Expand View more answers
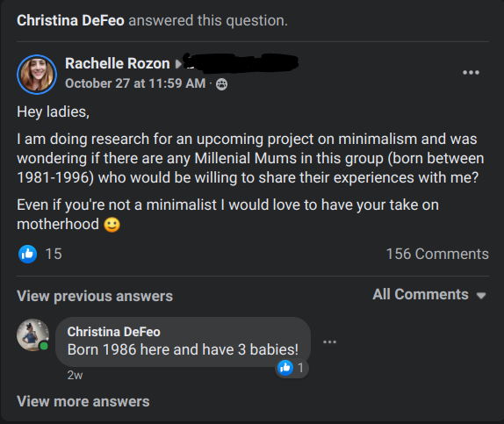The width and height of the screenshot is (504, 424). click(83, 401)
